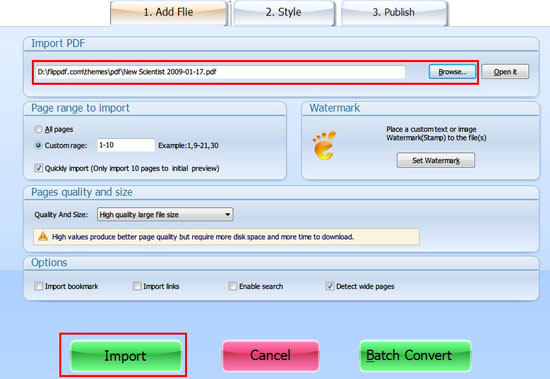Tick the Enable search checkbox
The width and height of the screenshot is (550, 379).
(233, 286)
